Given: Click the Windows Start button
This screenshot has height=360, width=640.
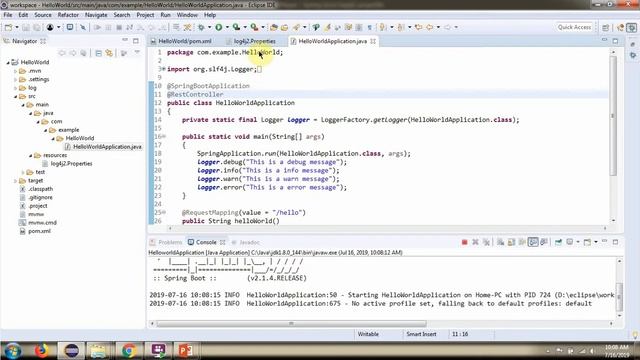Looking at the screenshot, I should click(x=13, y=351).
